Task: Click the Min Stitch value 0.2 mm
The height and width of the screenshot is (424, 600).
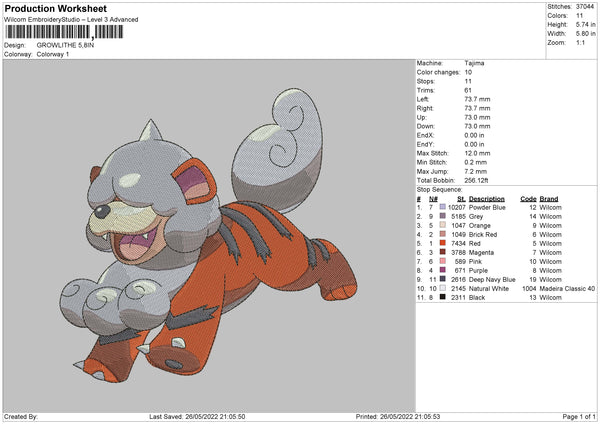Action: [474, 162]
